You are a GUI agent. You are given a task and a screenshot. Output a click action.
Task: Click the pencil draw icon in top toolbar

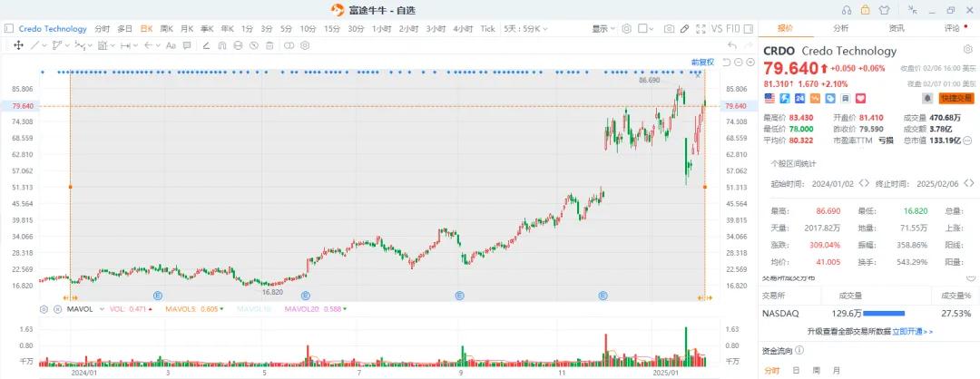[x=684, y=29]
